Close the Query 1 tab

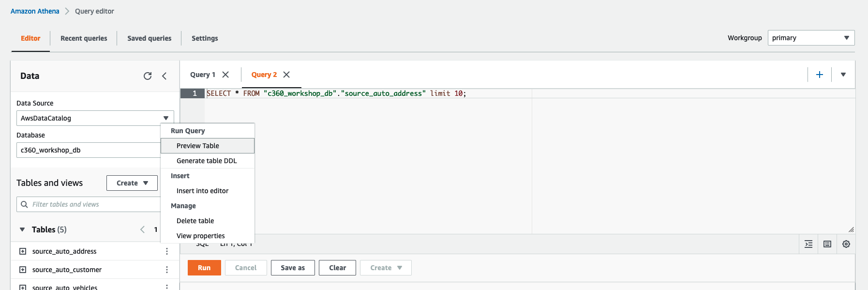[x=225, y=75]
